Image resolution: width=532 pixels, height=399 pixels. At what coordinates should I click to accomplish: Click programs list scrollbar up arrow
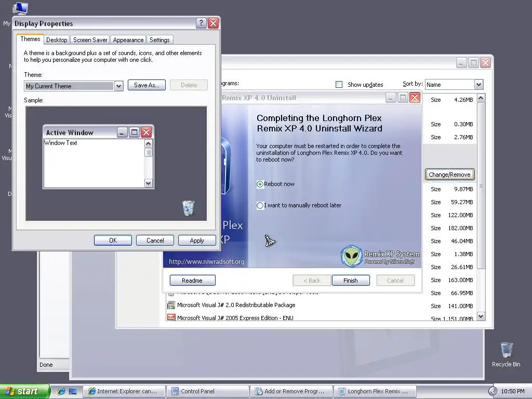pyautogui.click(x=481, y=98)
